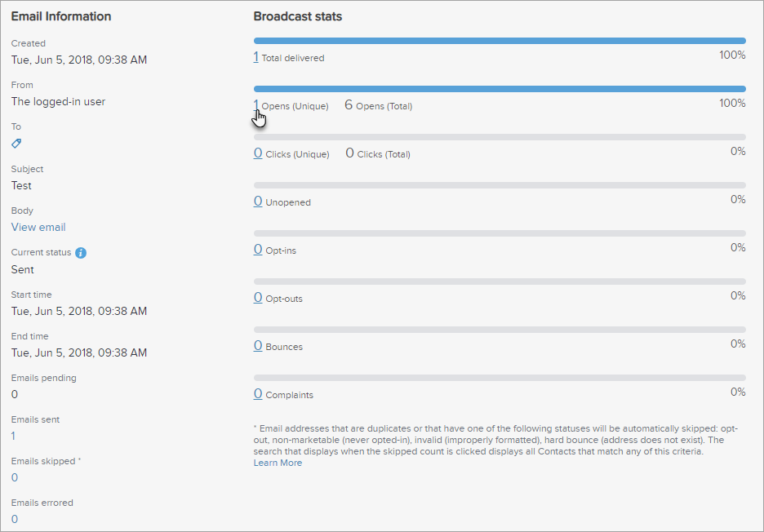This screenshot has height=532, width=764.
Task: Click the Broadcast stats heading
Action: click(298, 16)
